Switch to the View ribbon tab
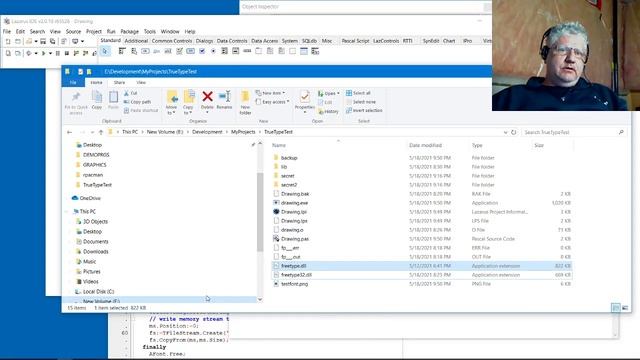This screenshot has width=640, height=360. pos(141,82)
